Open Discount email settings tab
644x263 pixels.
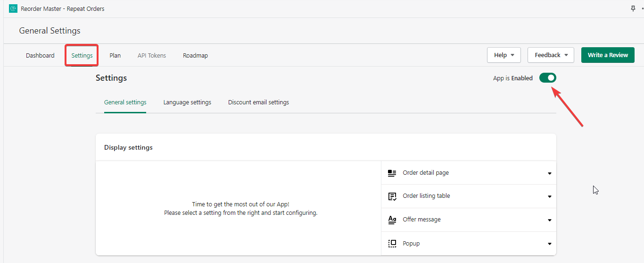pos(258,102)
